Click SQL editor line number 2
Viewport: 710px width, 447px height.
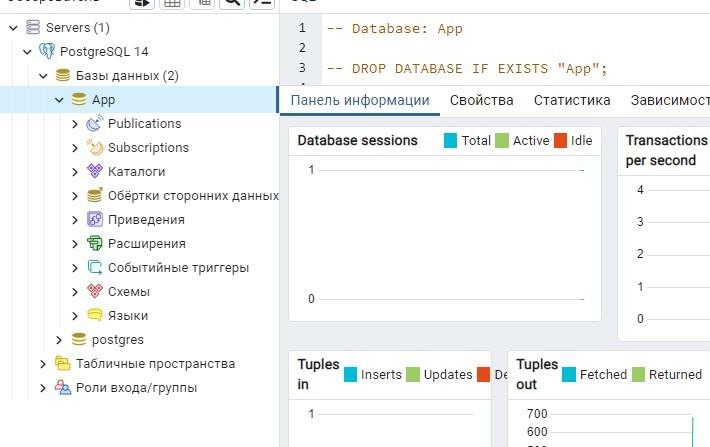coord(302,48)
